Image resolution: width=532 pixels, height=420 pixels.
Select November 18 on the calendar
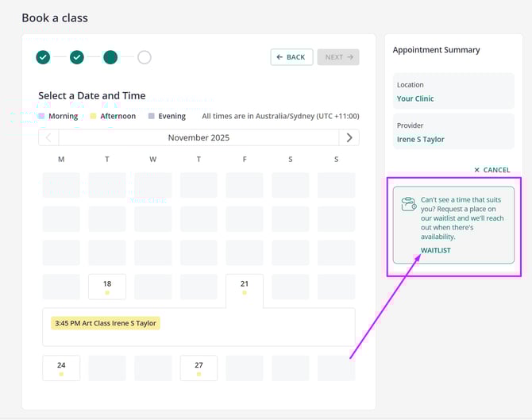point(107,286)
